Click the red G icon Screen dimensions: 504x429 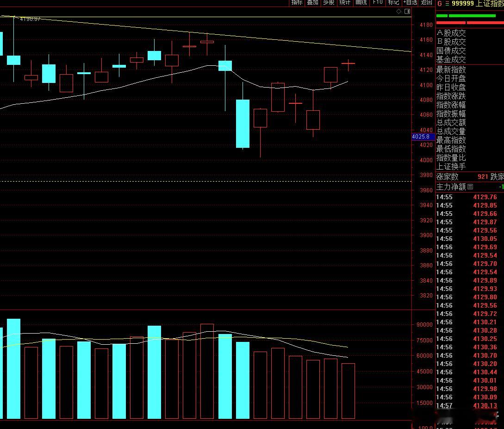(439, 4)
